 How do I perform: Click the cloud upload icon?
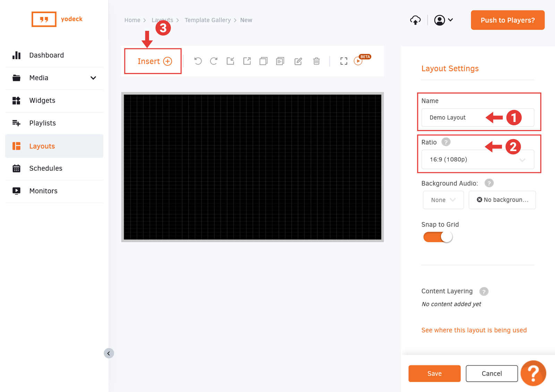415,20
